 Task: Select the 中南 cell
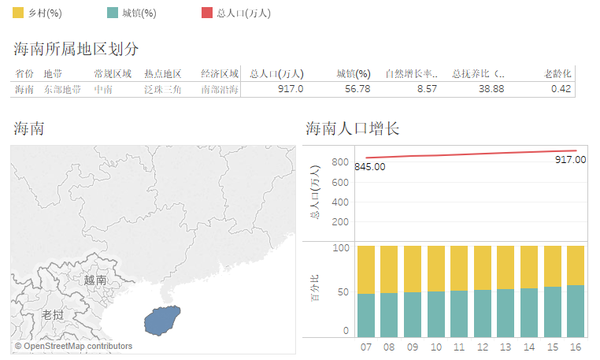point(103,90)
